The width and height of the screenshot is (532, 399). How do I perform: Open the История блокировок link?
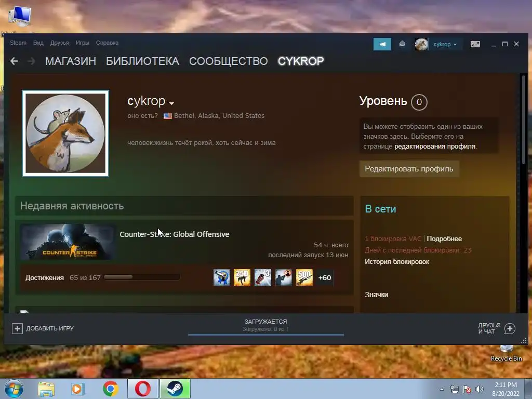pos(397,262)
